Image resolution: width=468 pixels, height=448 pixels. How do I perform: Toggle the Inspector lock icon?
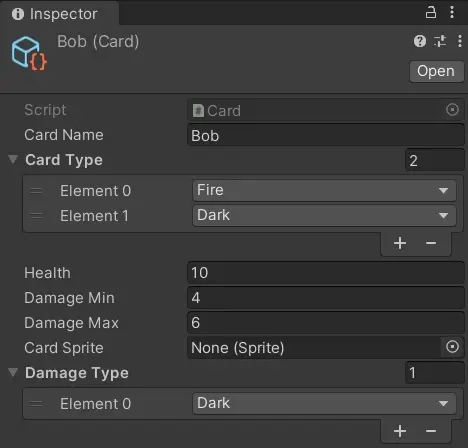point(431,12)
